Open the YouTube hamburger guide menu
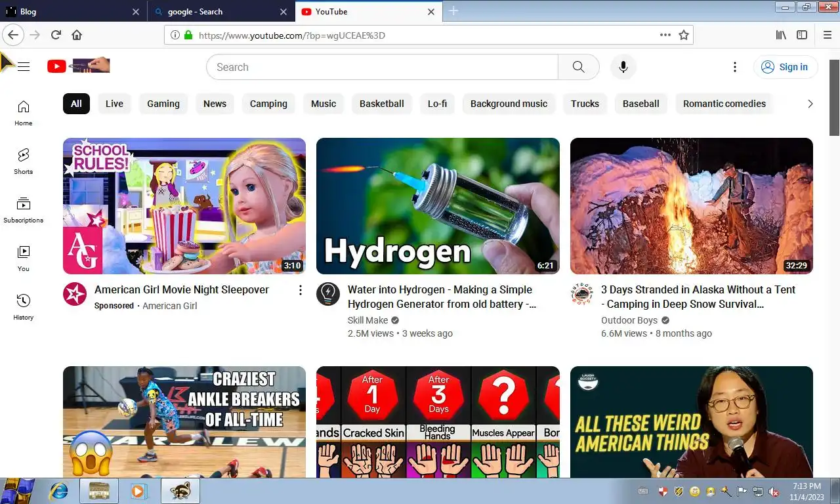840x504 pixels. point(24,66)
